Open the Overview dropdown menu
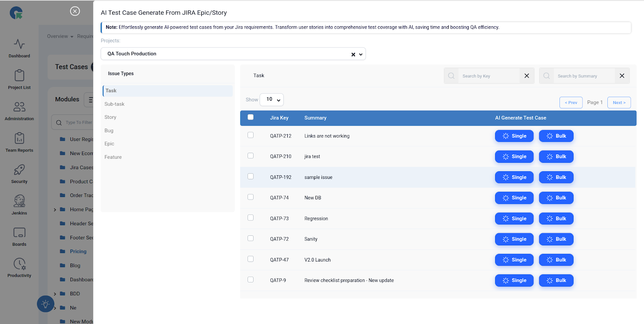 click(x=60, y=36)
